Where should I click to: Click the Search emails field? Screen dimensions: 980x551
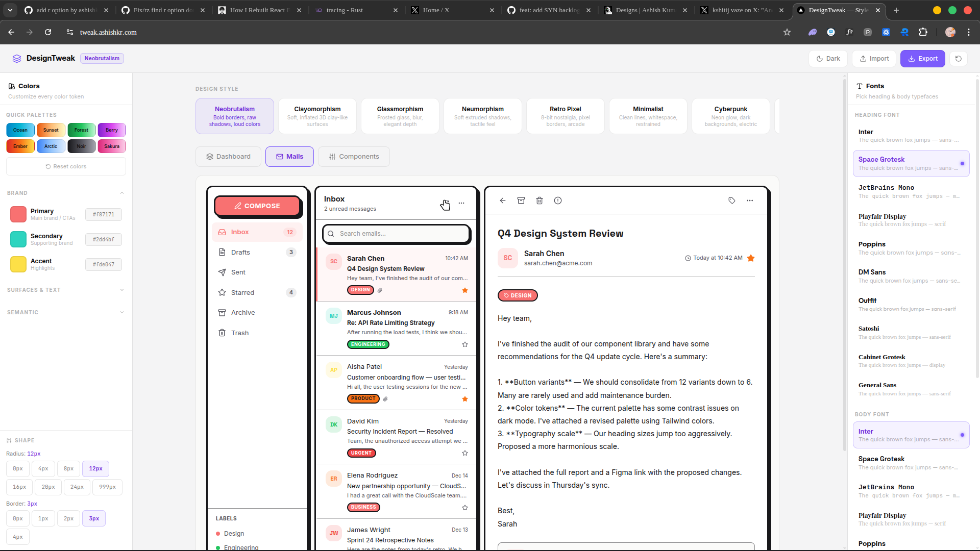(x=397, y=234)
